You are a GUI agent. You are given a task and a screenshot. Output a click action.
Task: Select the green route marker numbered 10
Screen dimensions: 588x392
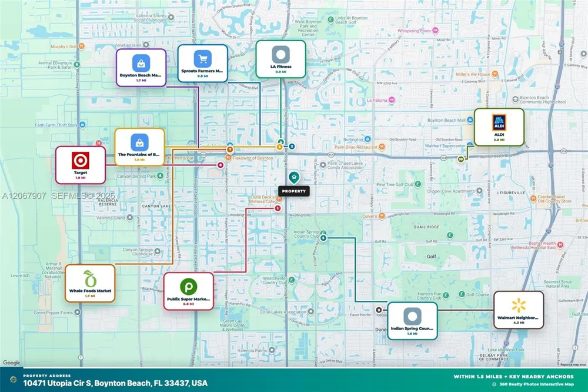(461, 159)
